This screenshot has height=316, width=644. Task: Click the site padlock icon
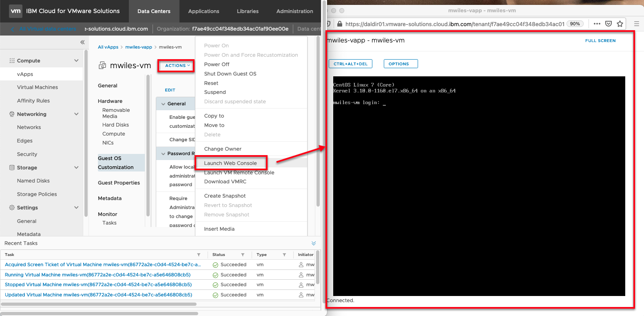[x=340, y=24]
